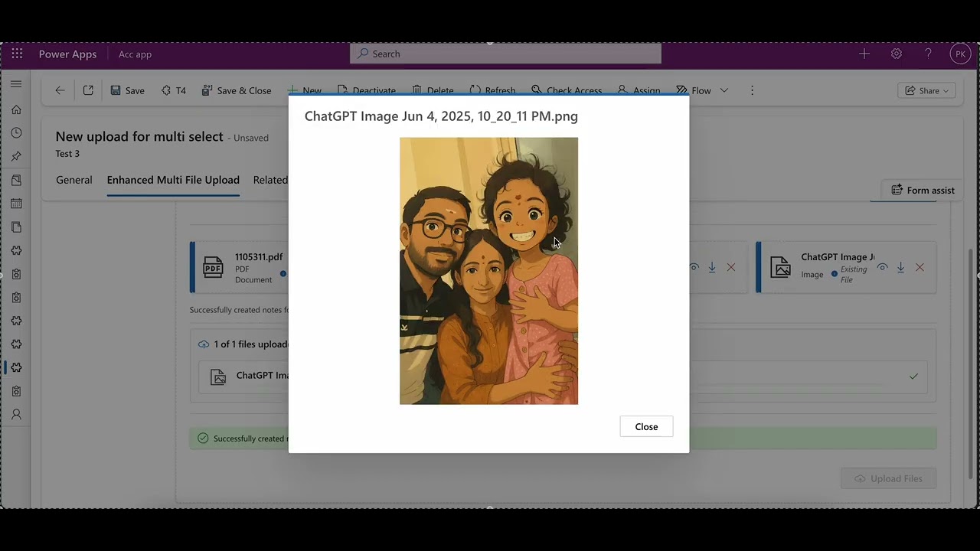Screen dimensions: 980x551
Task: Click the Upload Files button
Action: click(889, 478)
